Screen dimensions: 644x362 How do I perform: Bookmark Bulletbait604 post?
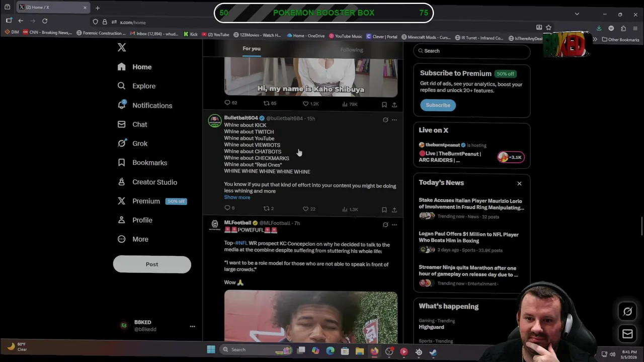(384, 210)
